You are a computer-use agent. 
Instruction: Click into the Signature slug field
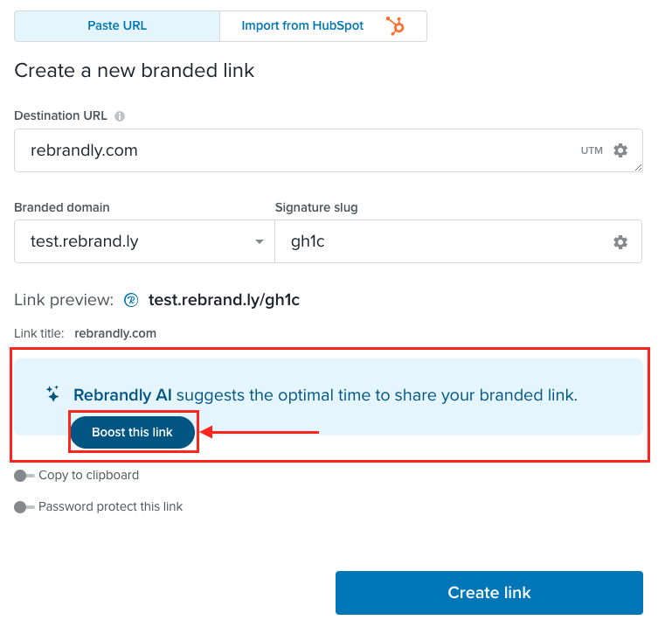(x=458, y=241)
